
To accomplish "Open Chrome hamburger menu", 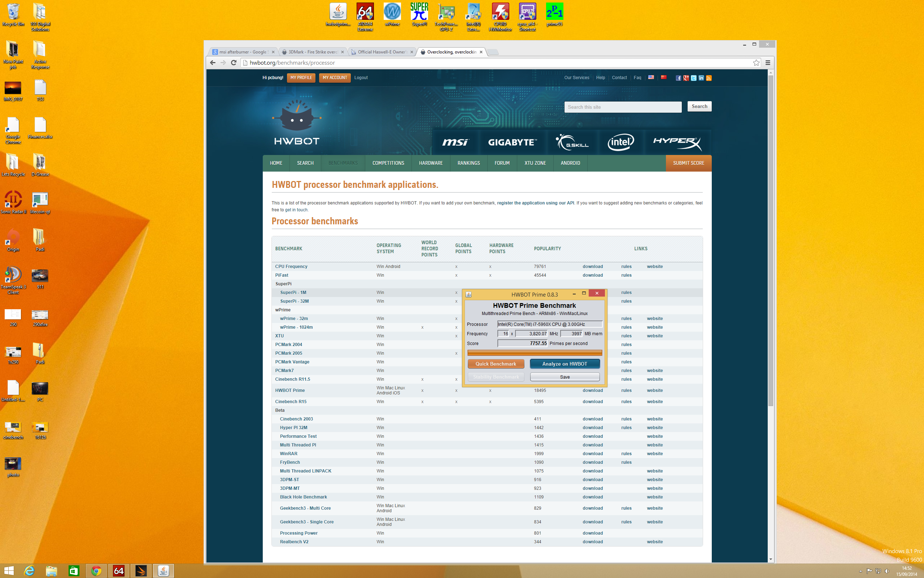I will tap(768, 63).
